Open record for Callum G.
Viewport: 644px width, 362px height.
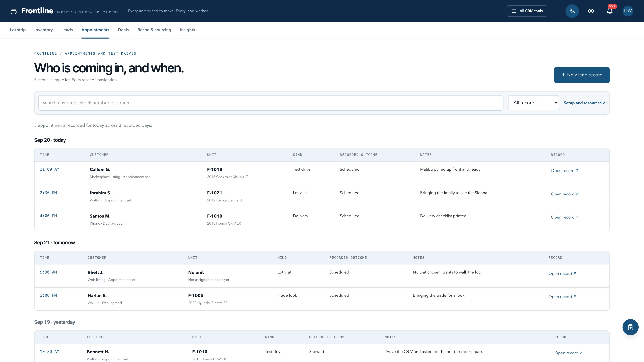point(565,171)
